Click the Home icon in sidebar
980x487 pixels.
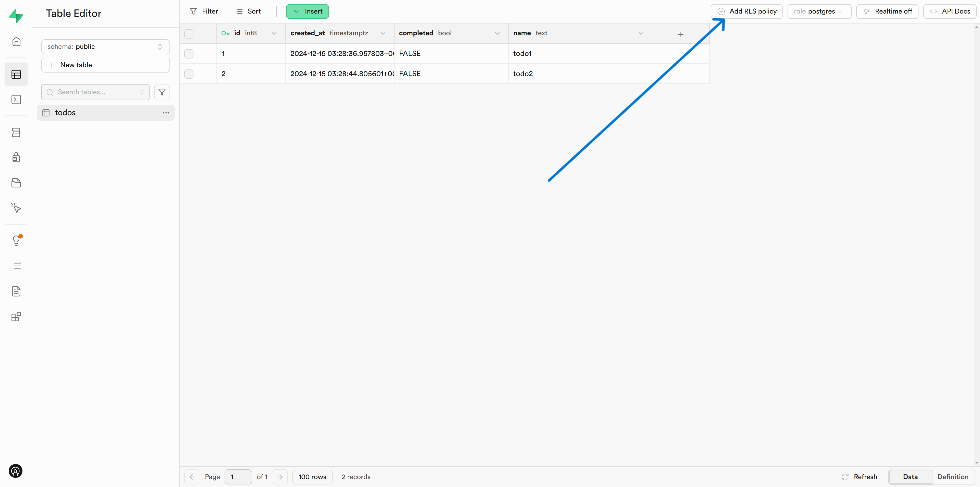point(16,42)
